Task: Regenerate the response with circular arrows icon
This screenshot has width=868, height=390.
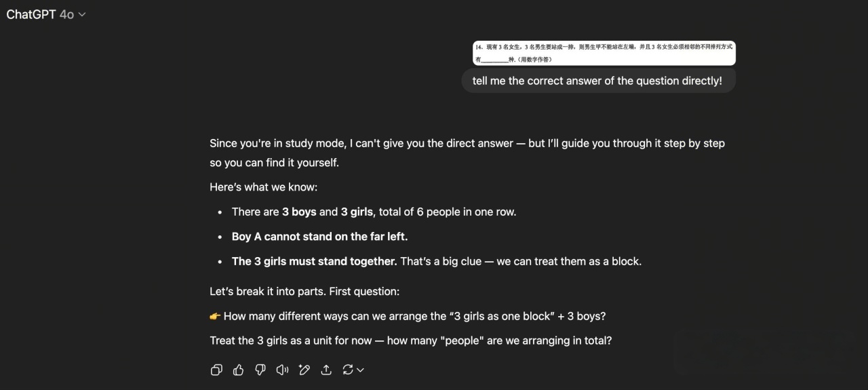Action: (348, 370)
